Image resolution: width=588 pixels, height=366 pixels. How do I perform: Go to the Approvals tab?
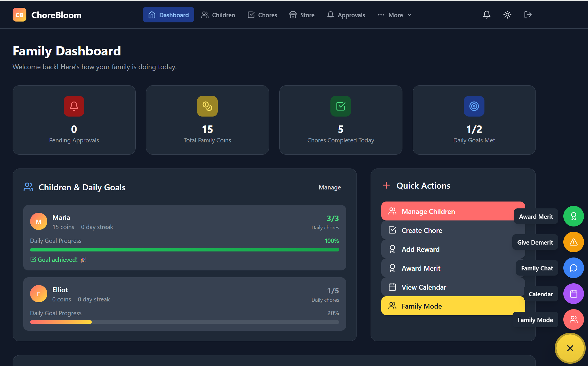pos(346,15)
